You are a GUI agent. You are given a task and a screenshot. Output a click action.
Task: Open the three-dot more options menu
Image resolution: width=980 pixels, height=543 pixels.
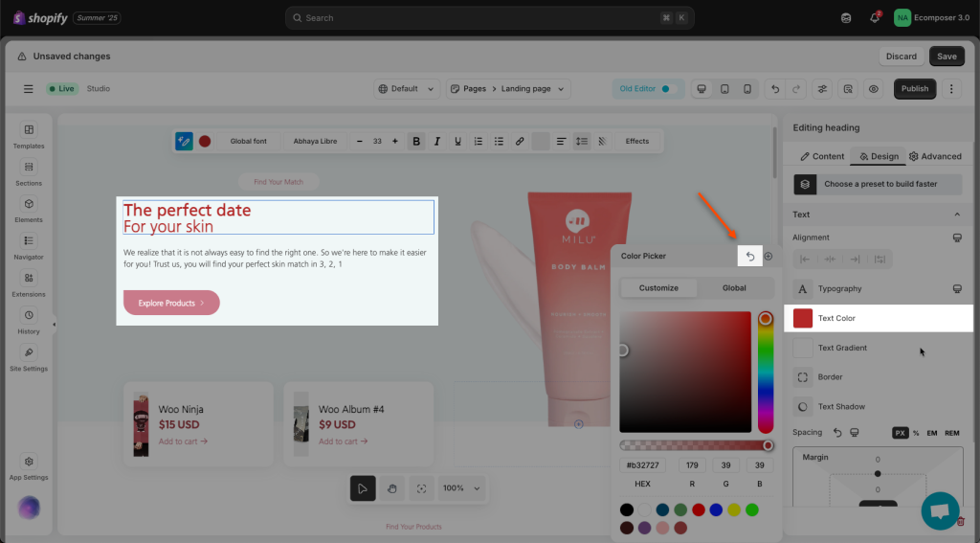pos(951,89)
